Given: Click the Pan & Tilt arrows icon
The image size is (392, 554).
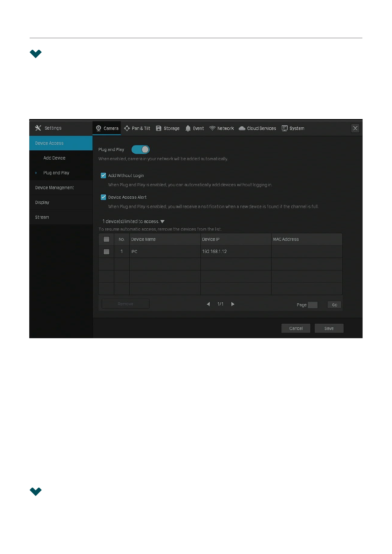Looking at the screenshot, I should (x=127, y=128).
